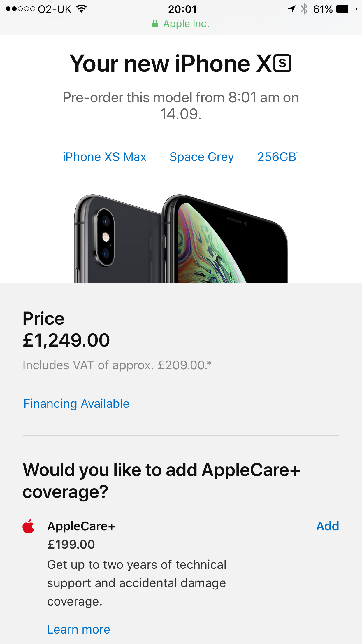Open Learn more about AppleCare+

(x=79, y=629)
